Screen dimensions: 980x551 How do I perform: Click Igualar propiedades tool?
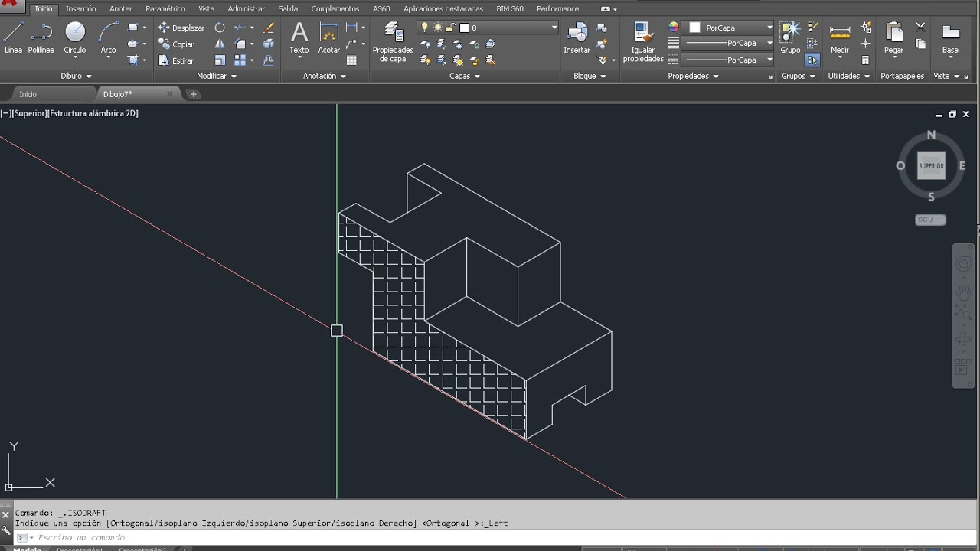pyautogui.click(x=643, y=42)
